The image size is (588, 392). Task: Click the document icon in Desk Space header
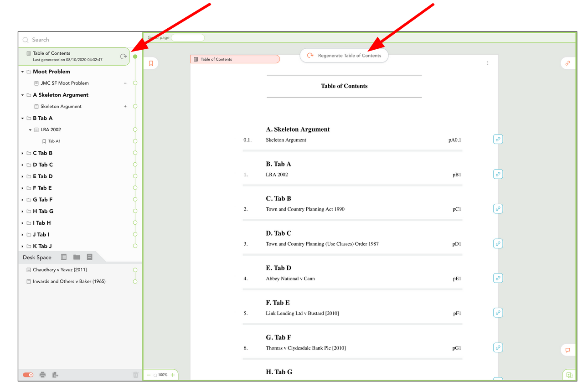click(x=89, y=257)
